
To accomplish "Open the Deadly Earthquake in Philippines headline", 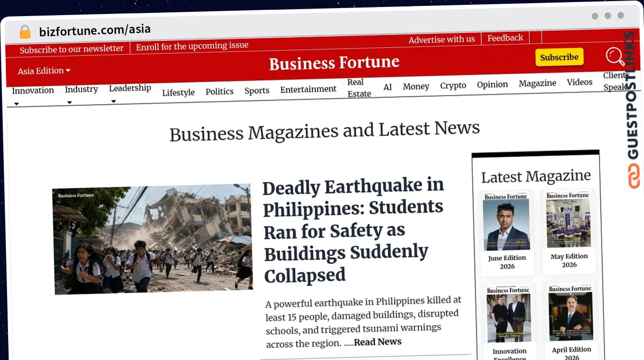I will click(x=353, y=231).
